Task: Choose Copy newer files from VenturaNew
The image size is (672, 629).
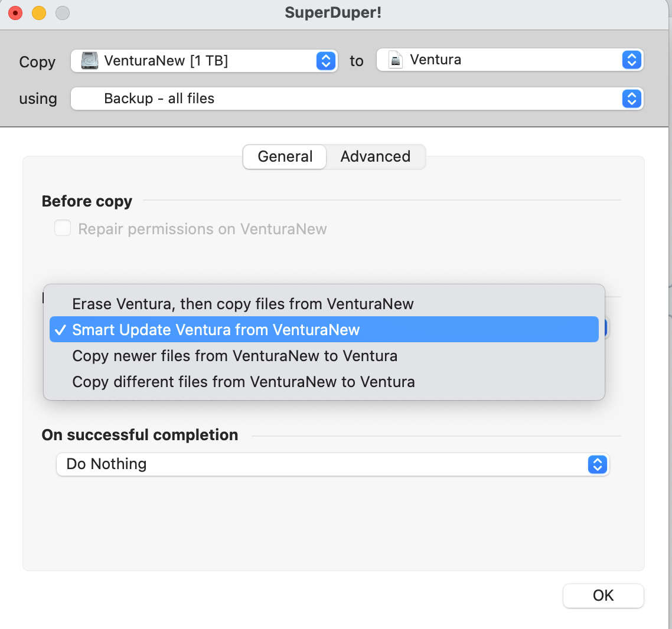Action: [x=234, y=356]
